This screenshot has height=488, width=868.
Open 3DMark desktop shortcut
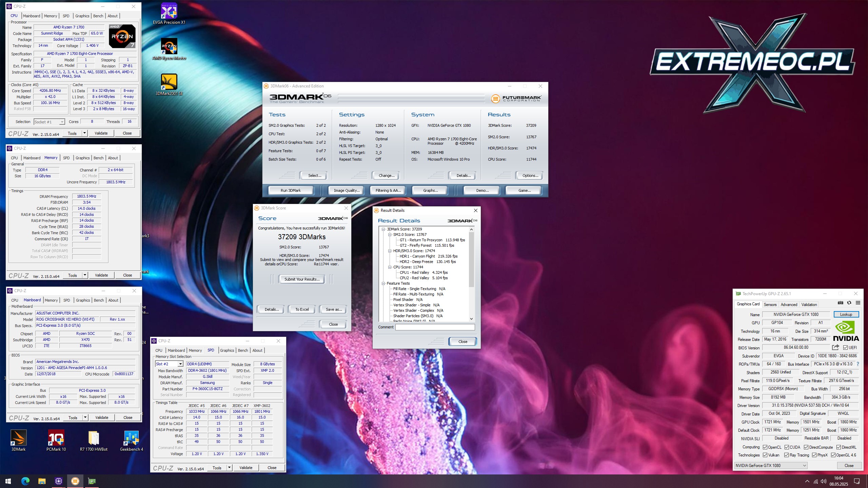click(x=18, y=441)
